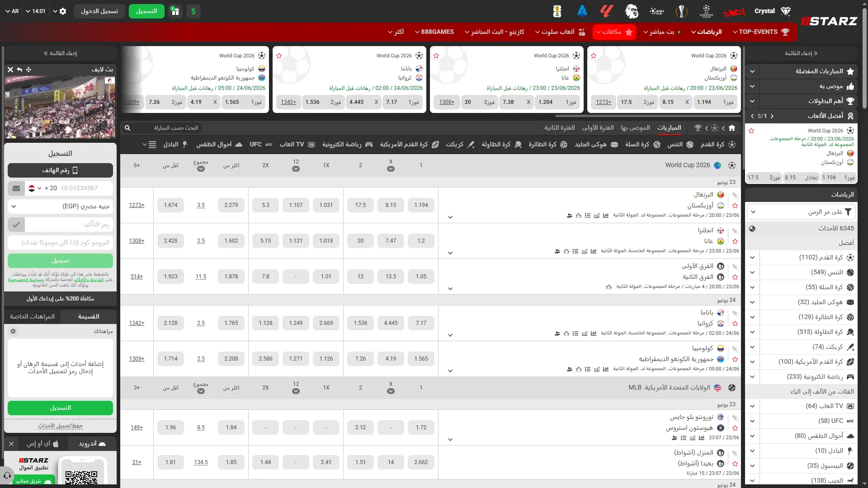Viewport: 868px width, 488px height.
Task: Click the 888STARZ logo
Action: tap(829, 21)
